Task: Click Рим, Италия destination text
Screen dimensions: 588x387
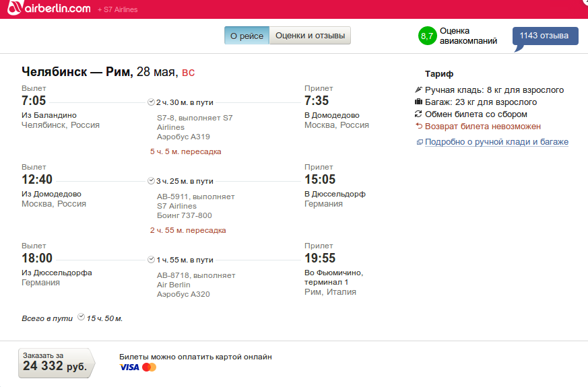Action: pos(331,292)
